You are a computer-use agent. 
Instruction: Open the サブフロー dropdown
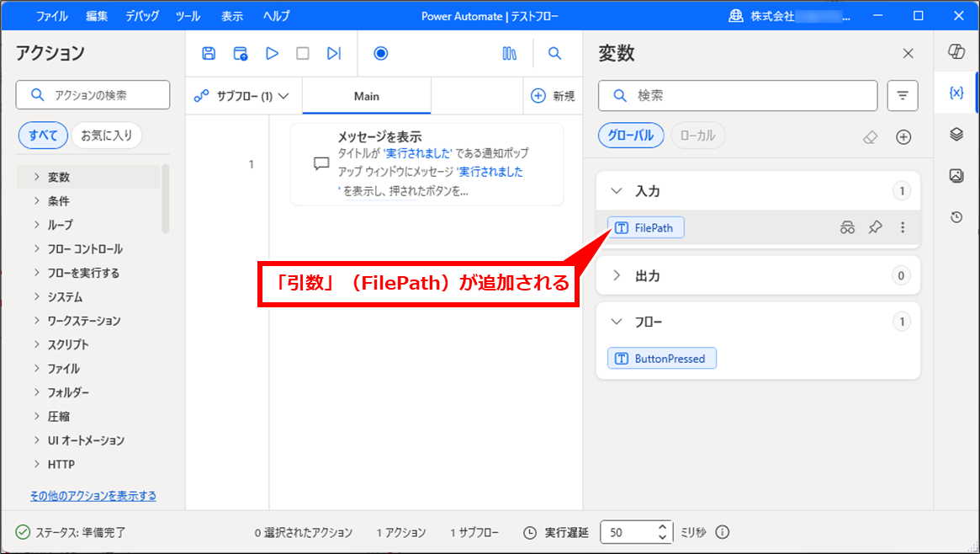[x=242, y=96]
